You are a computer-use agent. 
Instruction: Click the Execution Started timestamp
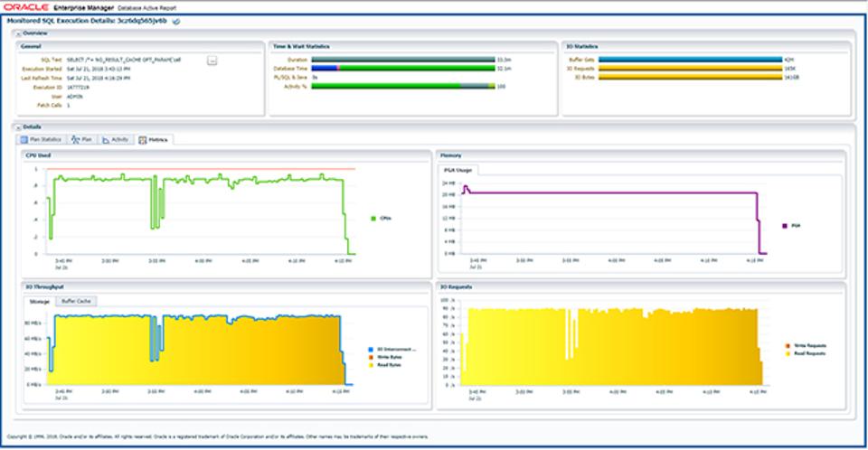pyautogui.click(x=99, y=70)
